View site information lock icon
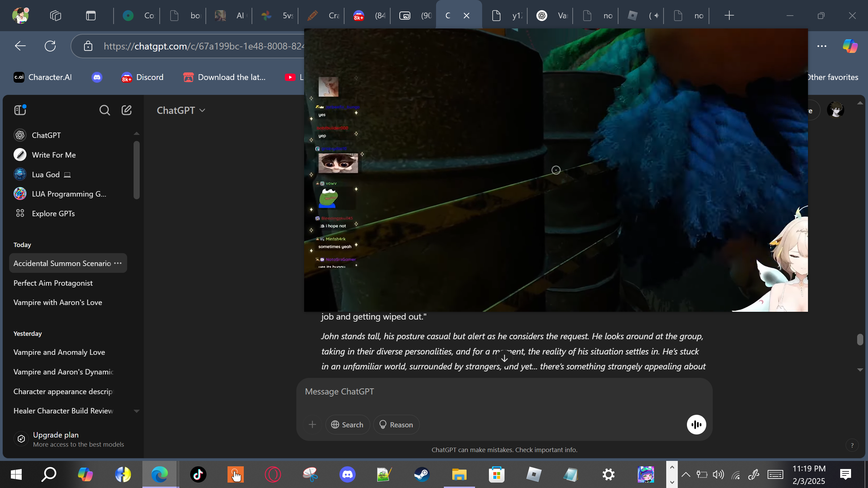 [x=88, y=46]
